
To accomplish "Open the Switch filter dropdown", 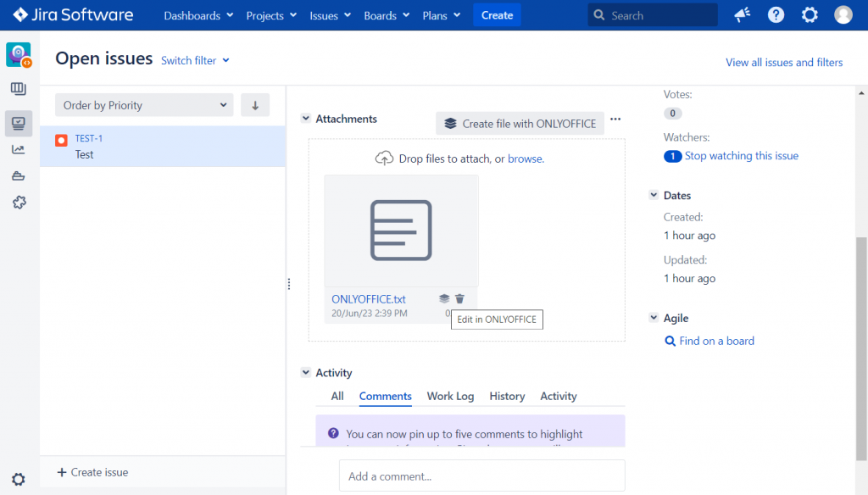I will click(x=195, y=60).
